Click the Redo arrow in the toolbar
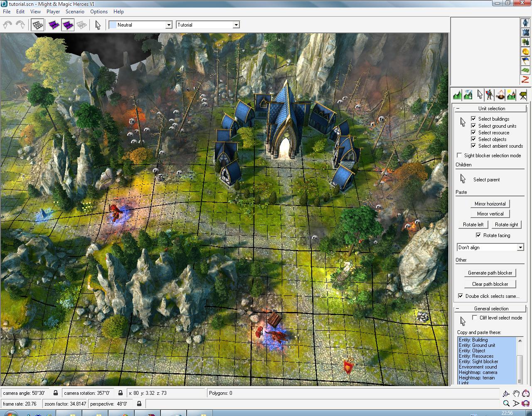The width and height of the screenshot is (532, 416). (x=20, y=25)
